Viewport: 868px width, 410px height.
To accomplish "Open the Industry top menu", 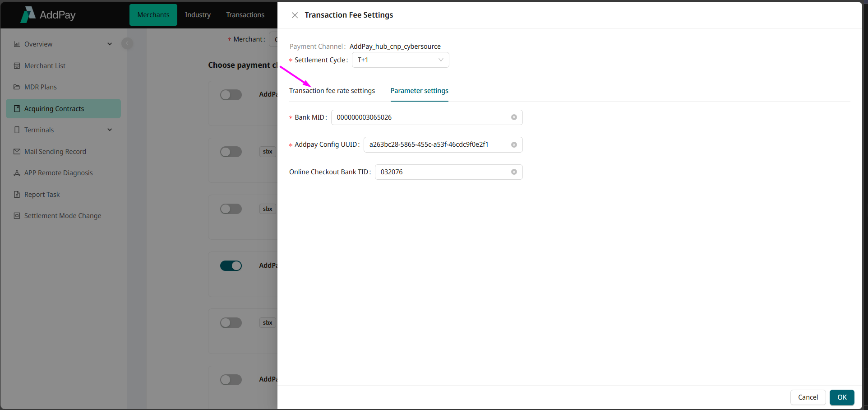I will (198, 15).
